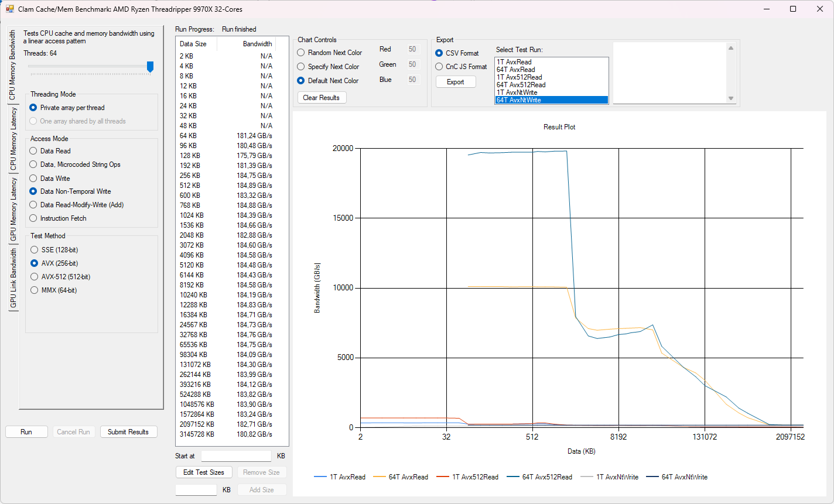This screenshot has width=834, height=504.
Task: Click the Bandwidth column header
Action: point(246,44)
